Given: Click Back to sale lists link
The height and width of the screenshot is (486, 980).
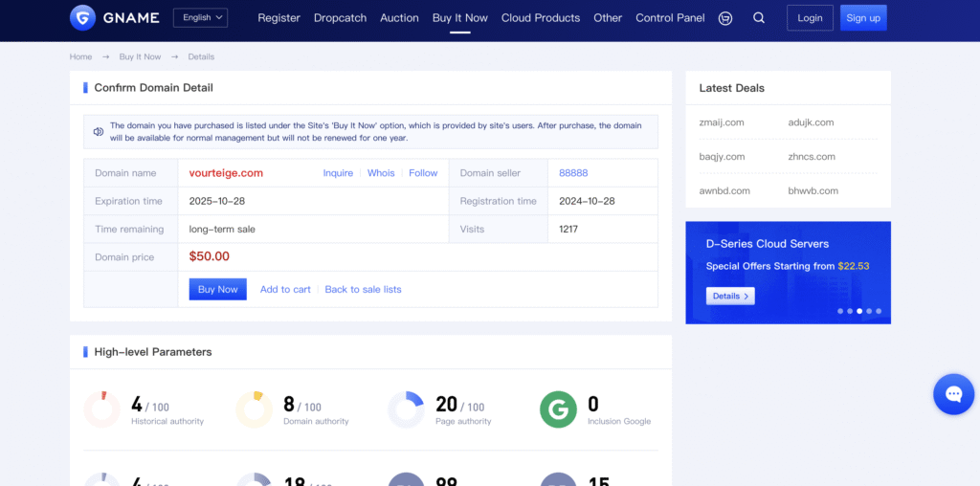Looking at the screenshot, I should pyautogui.click(x=363, y=289).
